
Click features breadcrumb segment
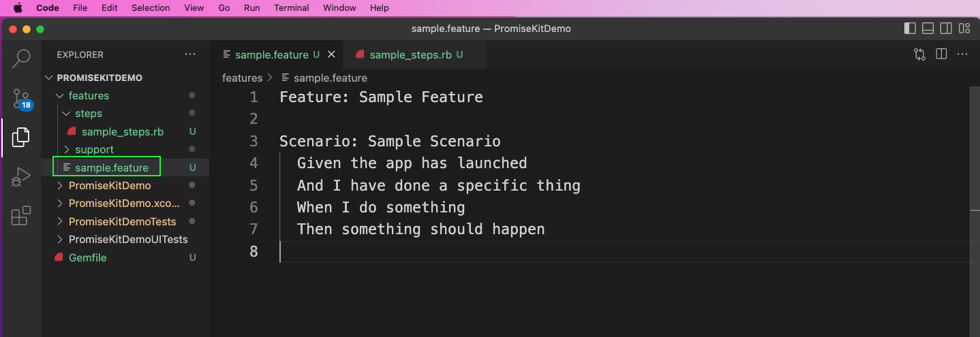242,78
